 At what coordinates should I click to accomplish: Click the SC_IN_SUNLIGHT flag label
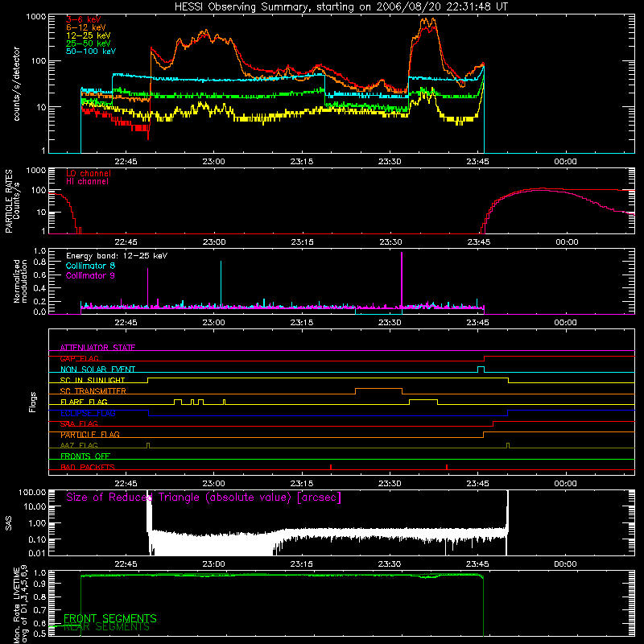93,380
